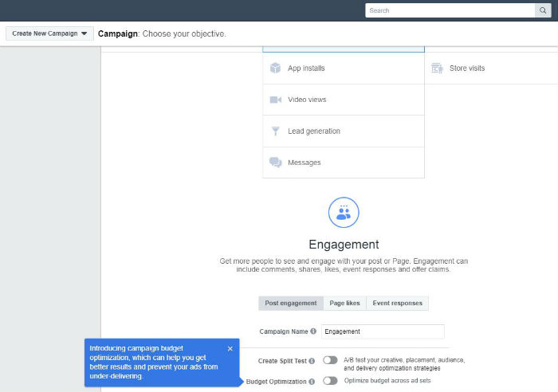Click the Search box at top
Image resolution: width=558 pixels, height=392 pixels.
(x=449, y=10)
